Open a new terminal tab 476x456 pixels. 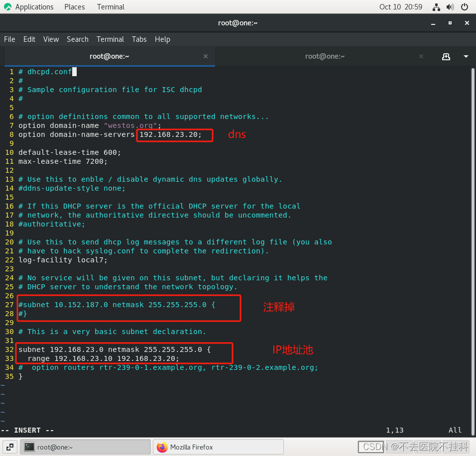point(446,56)
